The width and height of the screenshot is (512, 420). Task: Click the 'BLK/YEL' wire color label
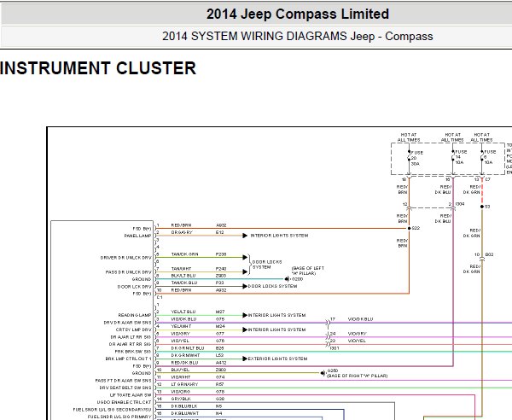point(180,370)
